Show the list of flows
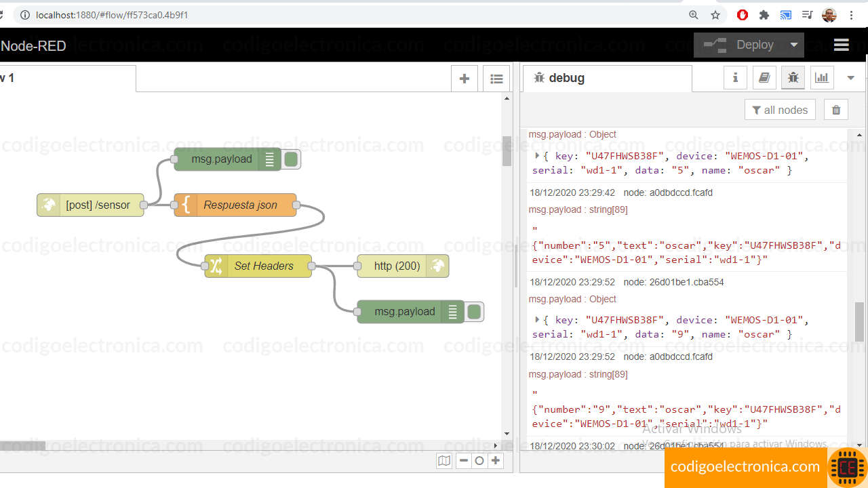The width and height of the screenshot is (868, 488). (x=496, y=79)
